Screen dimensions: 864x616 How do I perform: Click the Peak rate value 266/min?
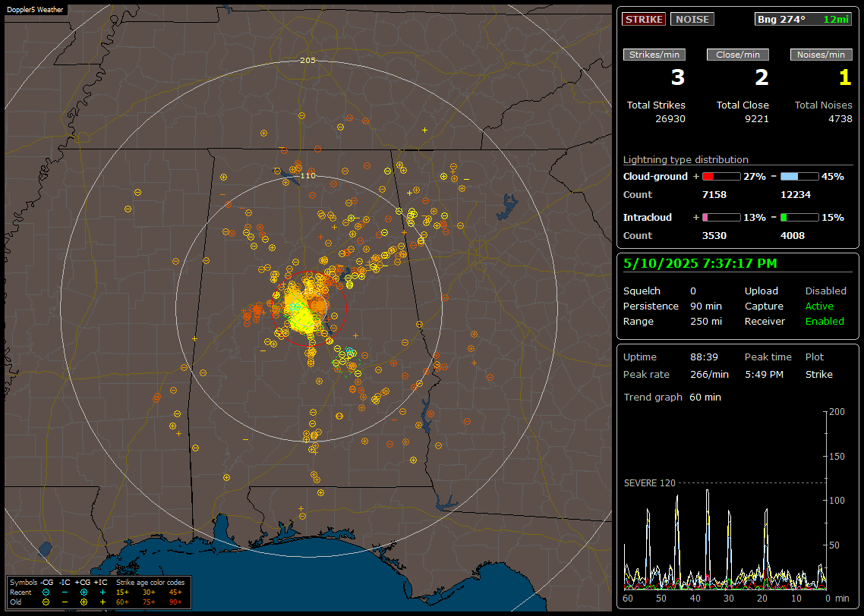coord(709,375)
